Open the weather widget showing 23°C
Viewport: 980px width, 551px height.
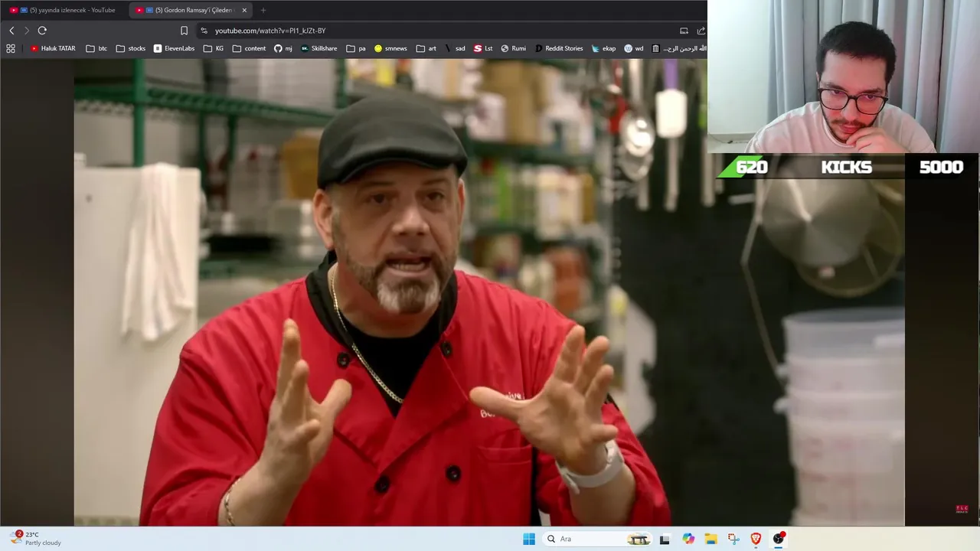tap(35, 538)
